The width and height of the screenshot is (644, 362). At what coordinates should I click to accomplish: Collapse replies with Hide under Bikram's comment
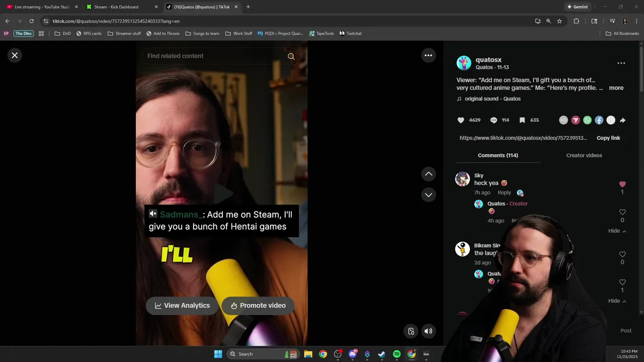click(617, 301)
